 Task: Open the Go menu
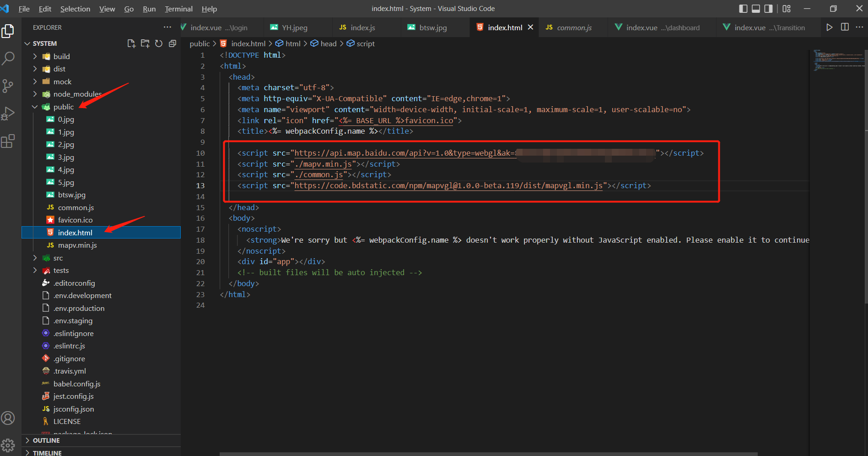(x=129, y=9)
